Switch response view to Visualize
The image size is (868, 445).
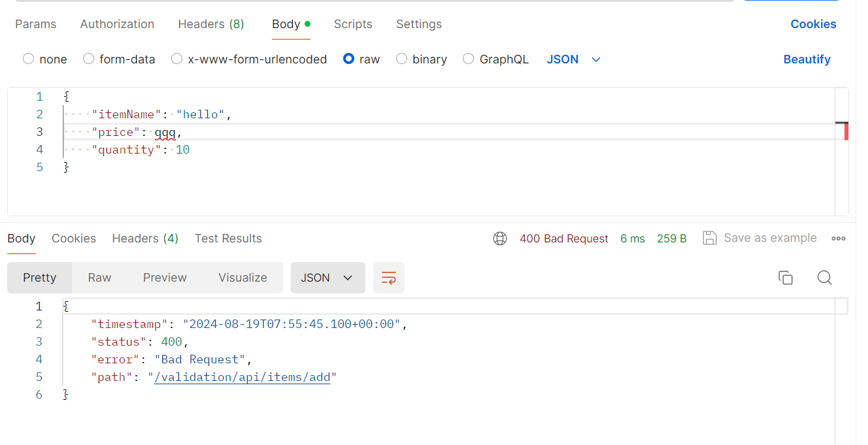(243, 278)
